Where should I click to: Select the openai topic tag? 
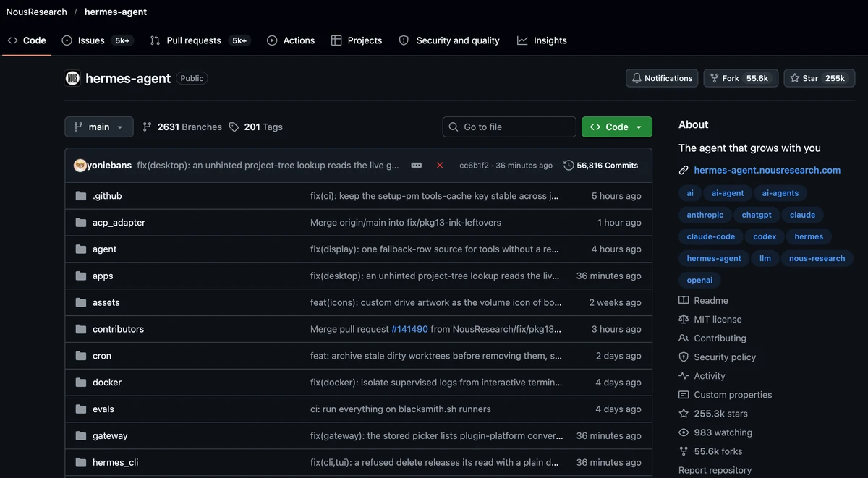(699, 280)
